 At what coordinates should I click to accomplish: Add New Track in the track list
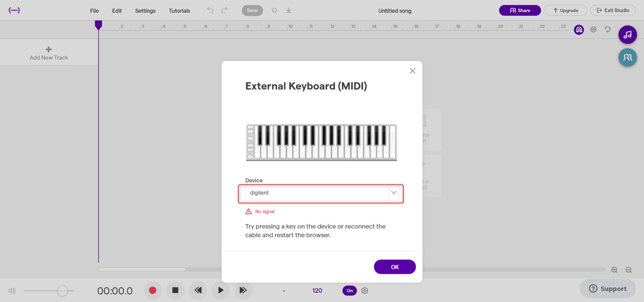49,53
